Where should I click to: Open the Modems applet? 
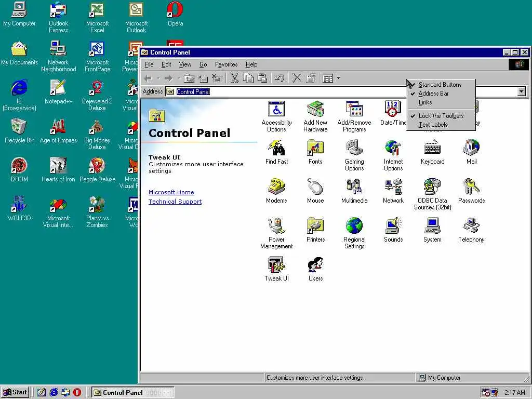pyautogui.click(x=276, y=191)
